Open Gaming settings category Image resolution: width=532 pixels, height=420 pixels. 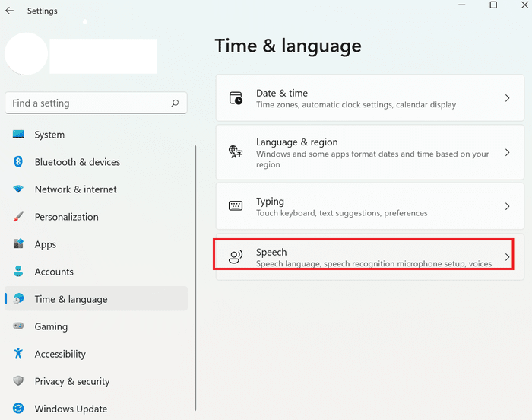click(x=96, y=326)
